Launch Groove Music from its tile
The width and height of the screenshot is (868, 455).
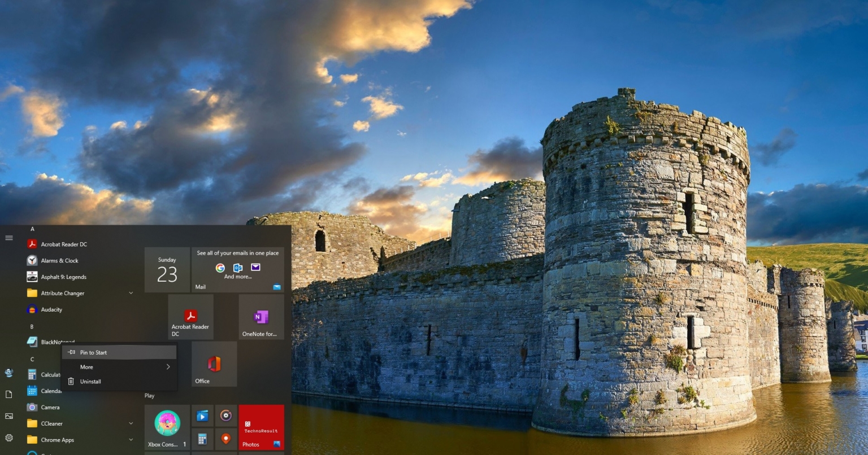226,415
